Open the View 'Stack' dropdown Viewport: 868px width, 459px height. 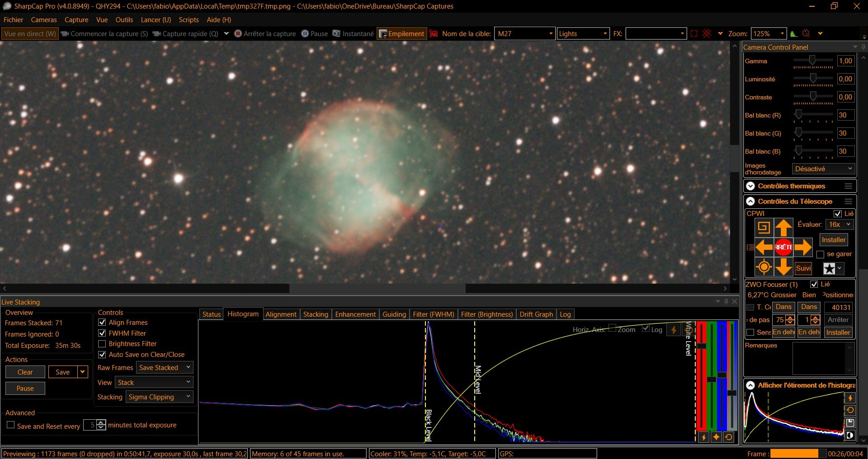[154, 383]
